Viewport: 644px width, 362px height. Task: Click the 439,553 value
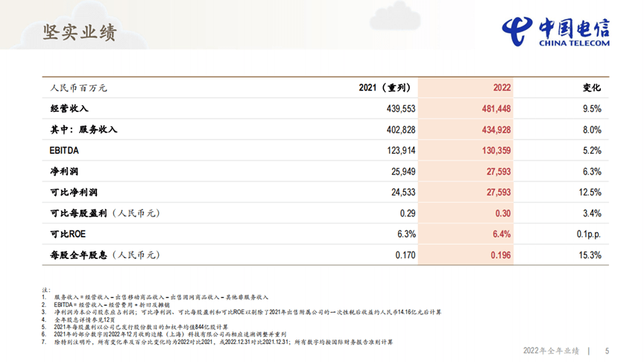[x=401, y=109]
